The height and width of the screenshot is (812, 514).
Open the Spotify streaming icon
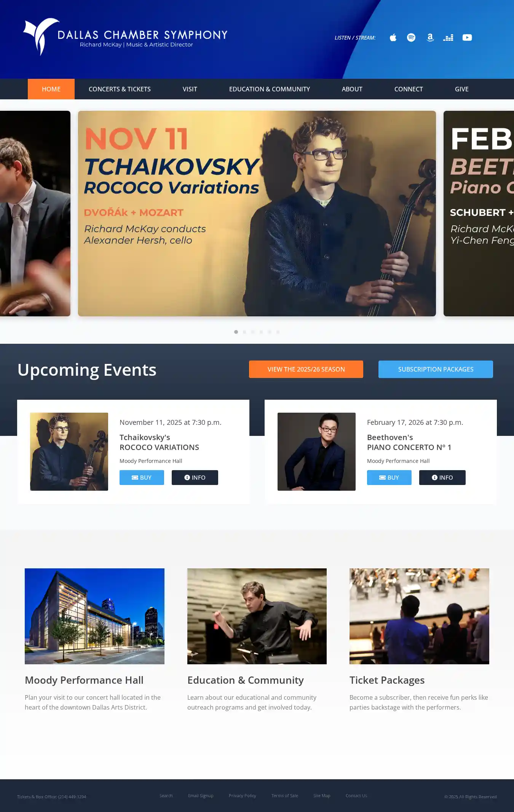pyautogui.click(x=411, y=37)
